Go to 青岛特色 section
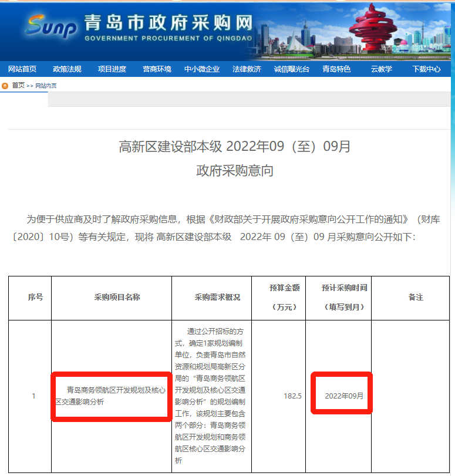 click(336, 69)
